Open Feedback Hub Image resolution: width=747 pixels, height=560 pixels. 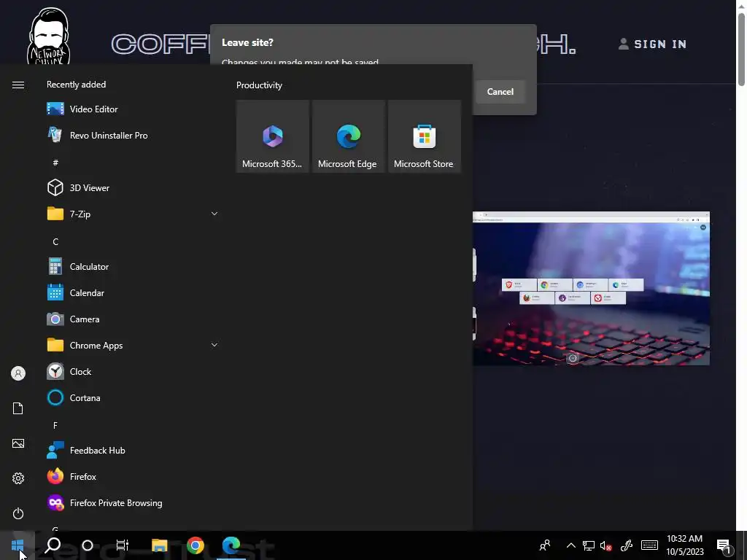[133, 451]
